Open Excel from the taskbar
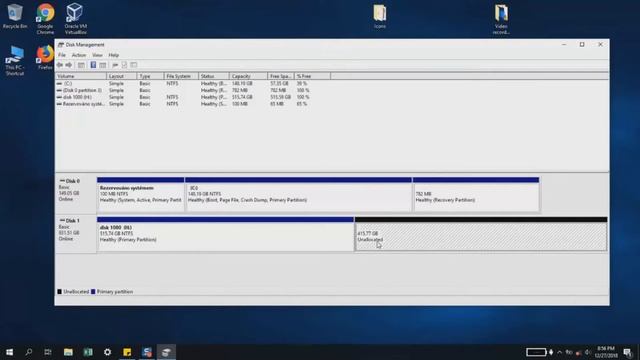640x360 pixels. 88,352
